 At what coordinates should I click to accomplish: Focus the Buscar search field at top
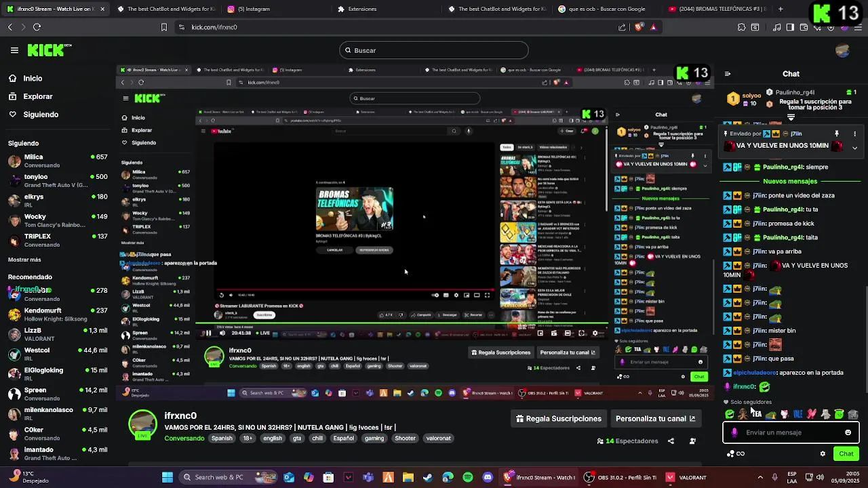[x=434, y=50]
